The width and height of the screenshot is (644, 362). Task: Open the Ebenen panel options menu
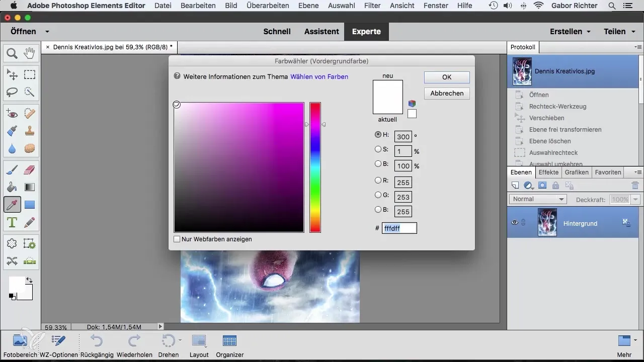638,172
